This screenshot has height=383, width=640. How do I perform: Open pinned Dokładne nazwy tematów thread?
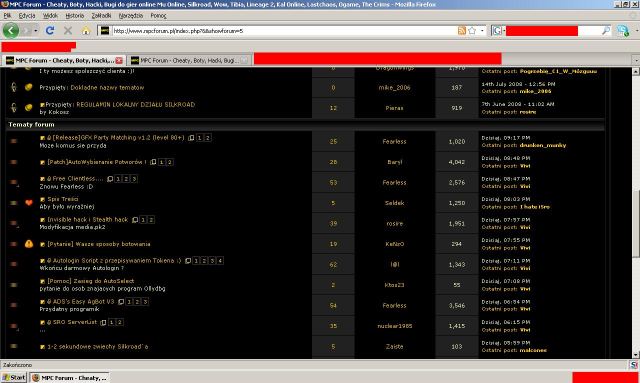pyautogui.click(x=107, y=87)
